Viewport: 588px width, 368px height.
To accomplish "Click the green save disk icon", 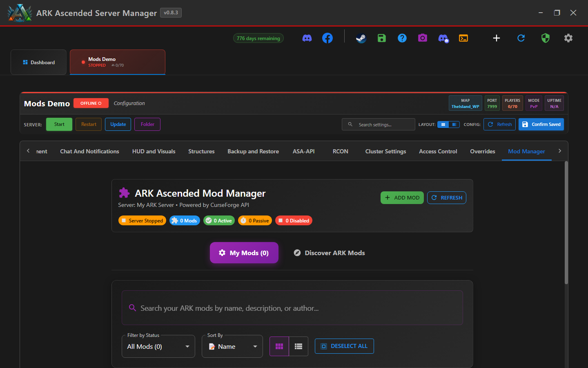I will click(x=382, y=38).
